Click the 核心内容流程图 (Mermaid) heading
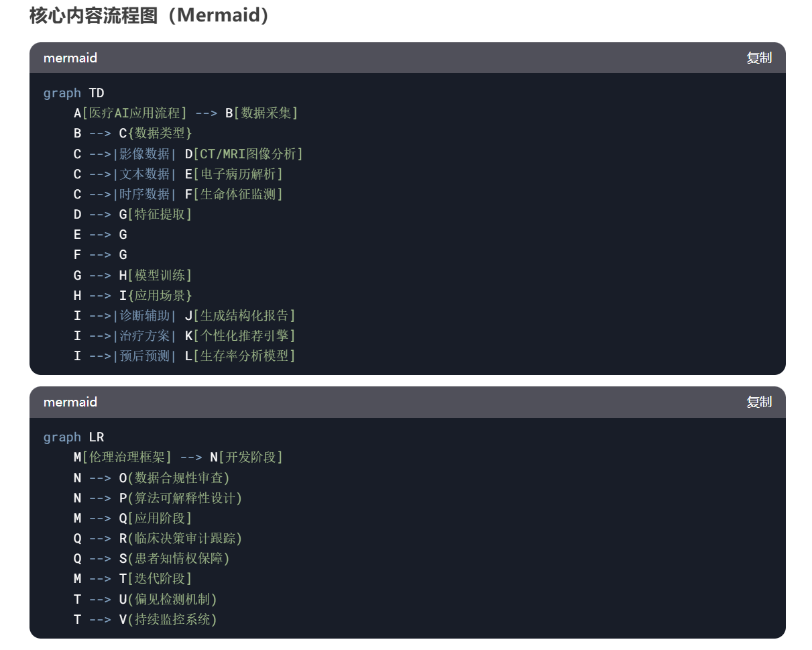The width and height of the screenshot is (812, 650). tap(150, 15)
